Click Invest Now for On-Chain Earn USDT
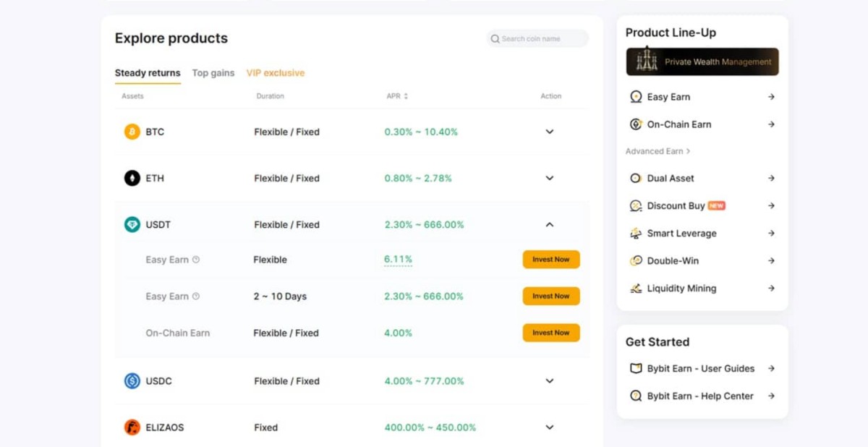This screenshot has height=447, width=868. coord(551,333)
